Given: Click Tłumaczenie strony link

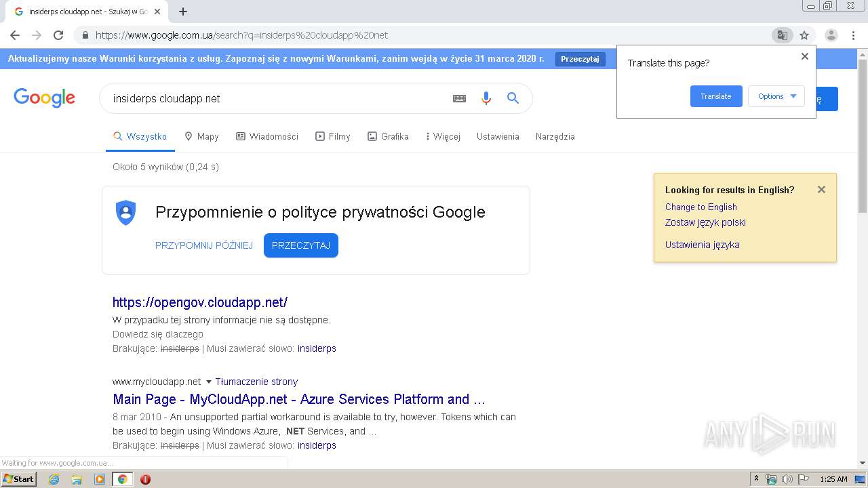Looking at the screenshot, I should [x=256, y=382].
